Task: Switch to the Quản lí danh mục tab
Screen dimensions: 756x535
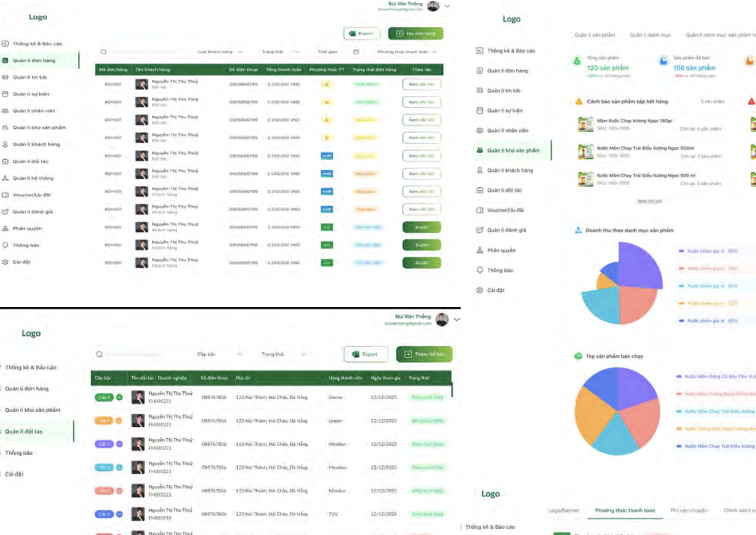Action: pyautogui.click(x=650, y=35)
